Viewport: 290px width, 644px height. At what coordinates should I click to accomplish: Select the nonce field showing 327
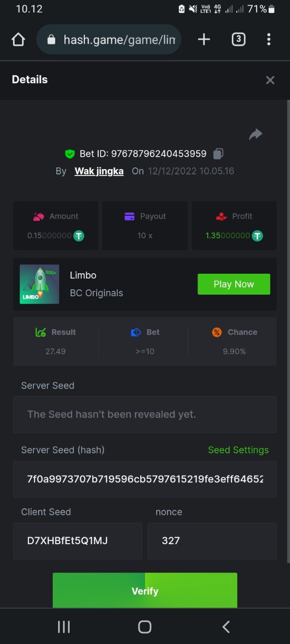[212, 541]
